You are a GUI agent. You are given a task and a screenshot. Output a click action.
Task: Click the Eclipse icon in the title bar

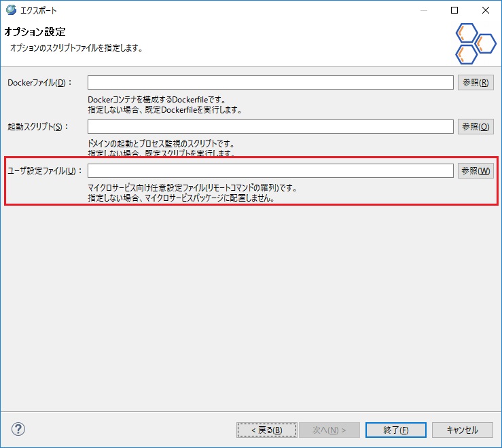10,11
